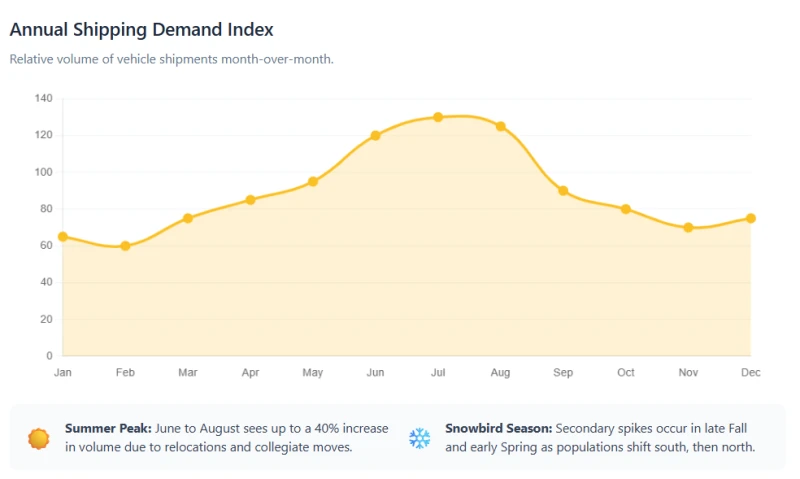Click the September data point

point(563,191)
